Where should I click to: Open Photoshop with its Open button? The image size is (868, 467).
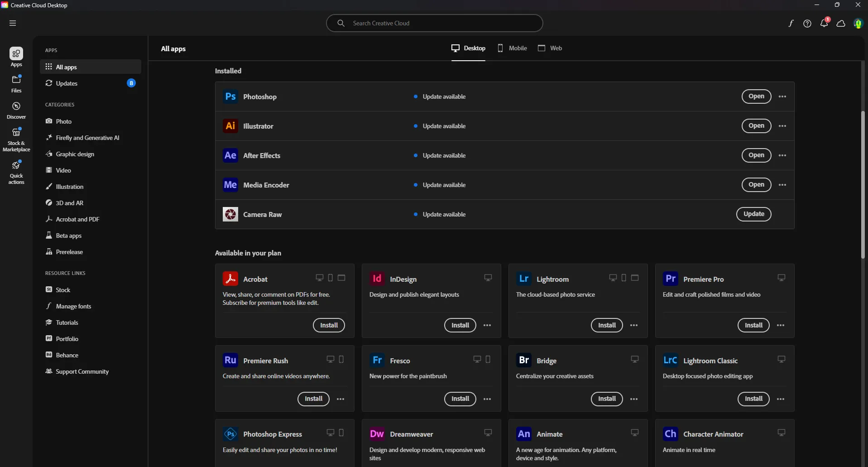pos(756,96)
